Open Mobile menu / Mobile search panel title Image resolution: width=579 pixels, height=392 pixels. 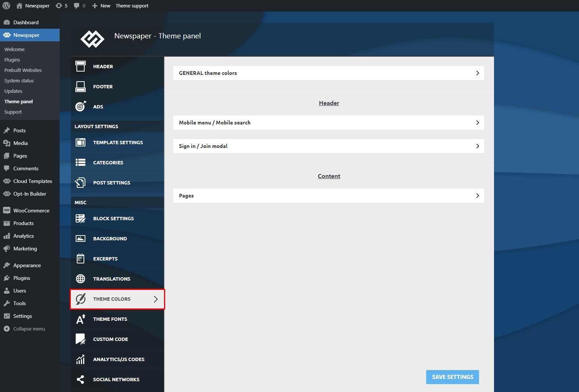[x=215, y=123]
